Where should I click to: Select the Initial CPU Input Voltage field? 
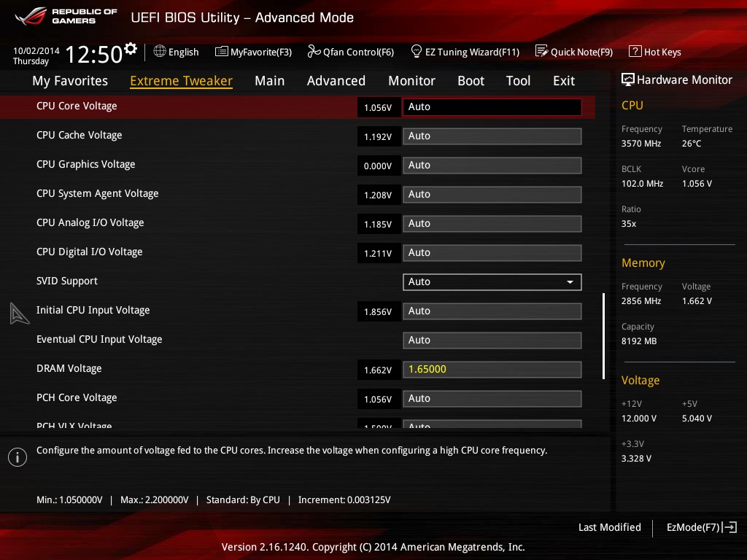click(492, 311)
